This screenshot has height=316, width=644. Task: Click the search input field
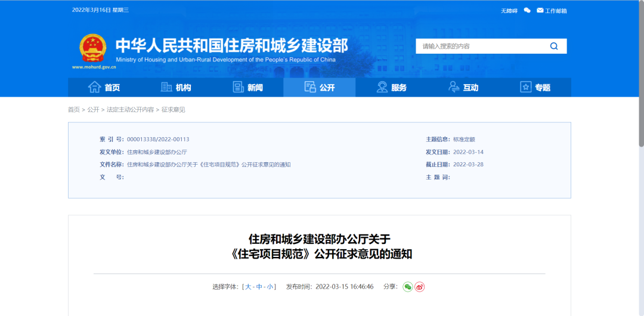point(480,47)
